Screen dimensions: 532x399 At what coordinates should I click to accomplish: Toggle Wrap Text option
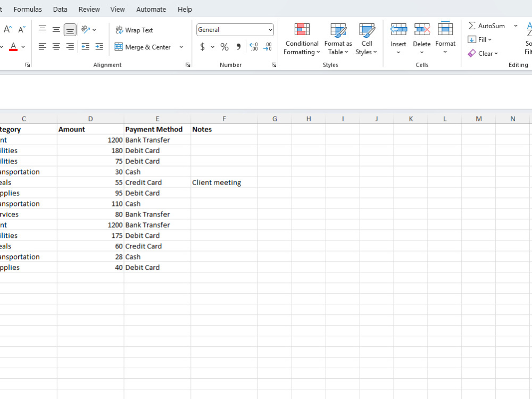pos(134,30)
